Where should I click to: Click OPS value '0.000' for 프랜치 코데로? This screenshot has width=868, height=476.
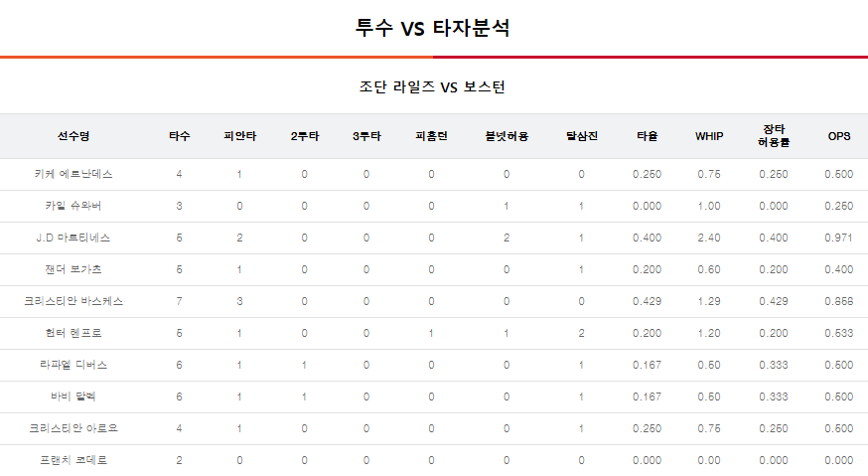tap(838, 460)
